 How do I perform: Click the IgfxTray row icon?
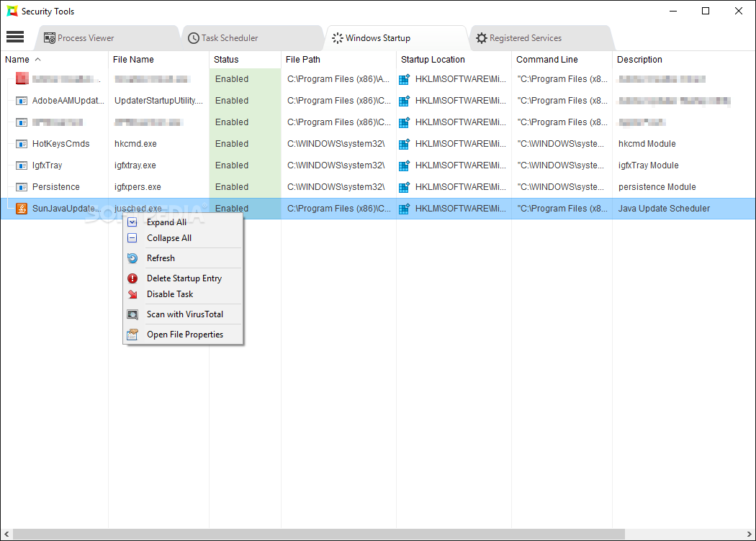22,165
